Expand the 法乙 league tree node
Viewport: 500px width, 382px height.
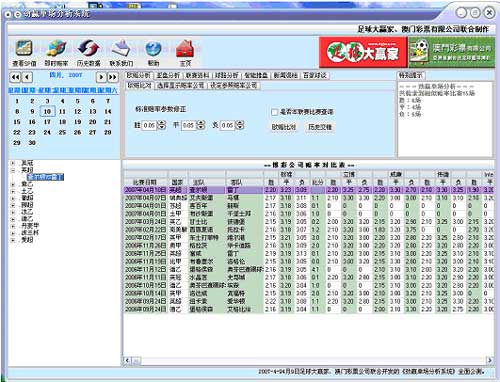click(x=13, y=212)
